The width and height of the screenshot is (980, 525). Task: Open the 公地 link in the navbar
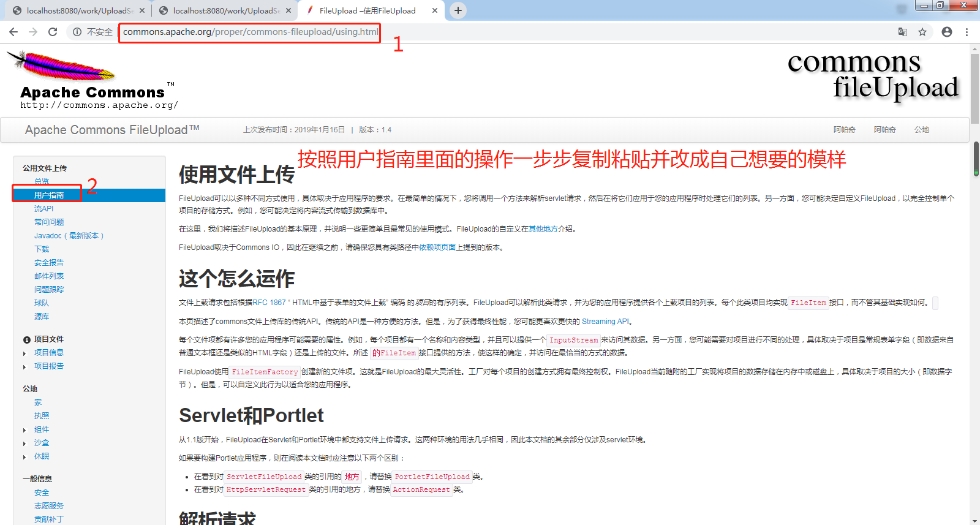point(922,130)
